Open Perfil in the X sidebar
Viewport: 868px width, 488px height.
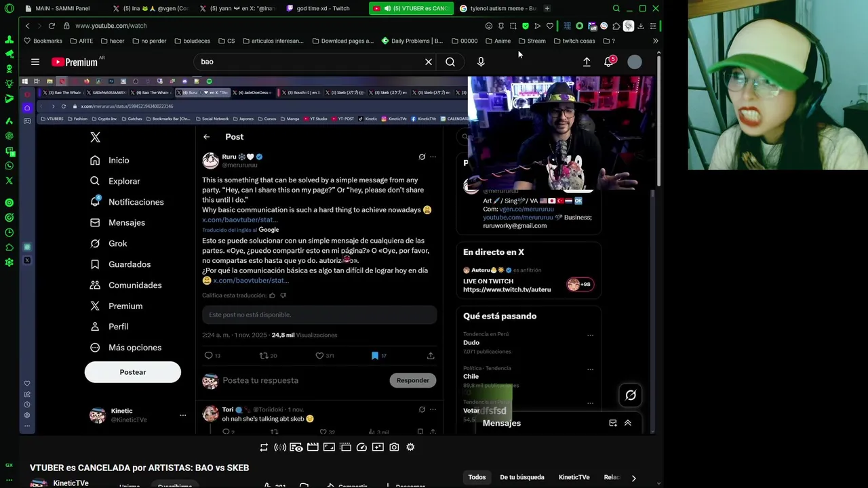(109, 327)
